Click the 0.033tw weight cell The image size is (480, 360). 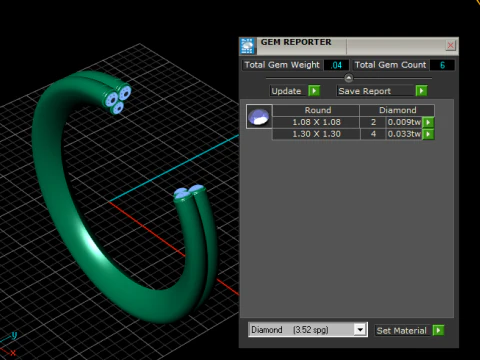click(x=404, y=134)
